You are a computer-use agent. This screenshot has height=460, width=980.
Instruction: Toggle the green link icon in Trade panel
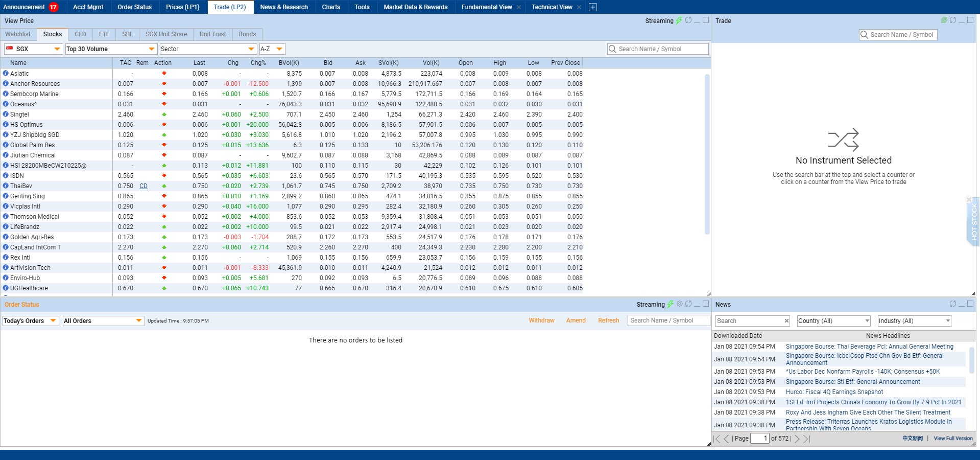tap(944, 20)
